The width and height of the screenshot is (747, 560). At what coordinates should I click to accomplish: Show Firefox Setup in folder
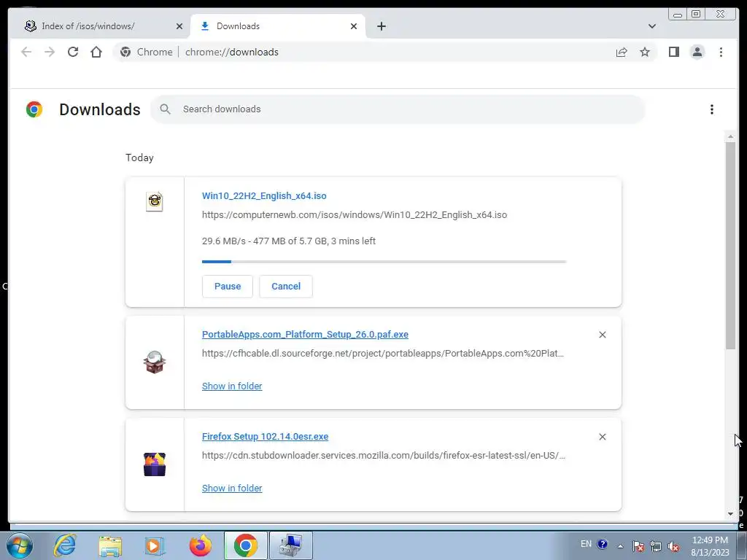point(232,488)
